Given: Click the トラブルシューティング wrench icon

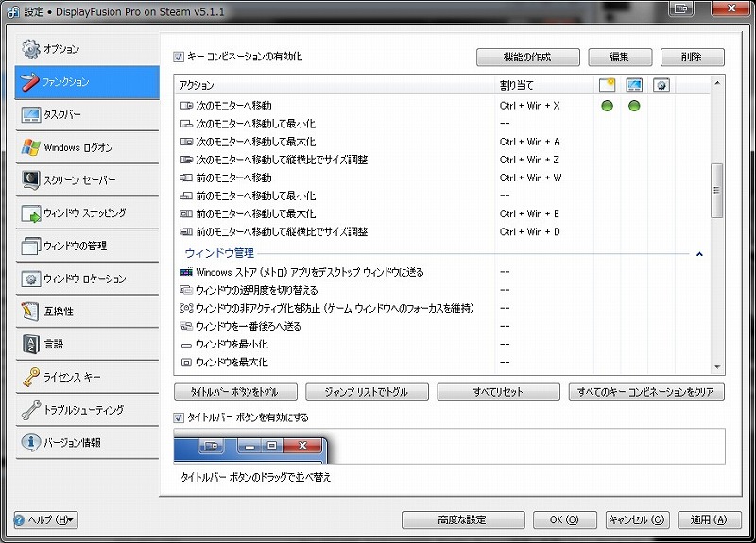Looking at the screenshot, I should (30, 410).
